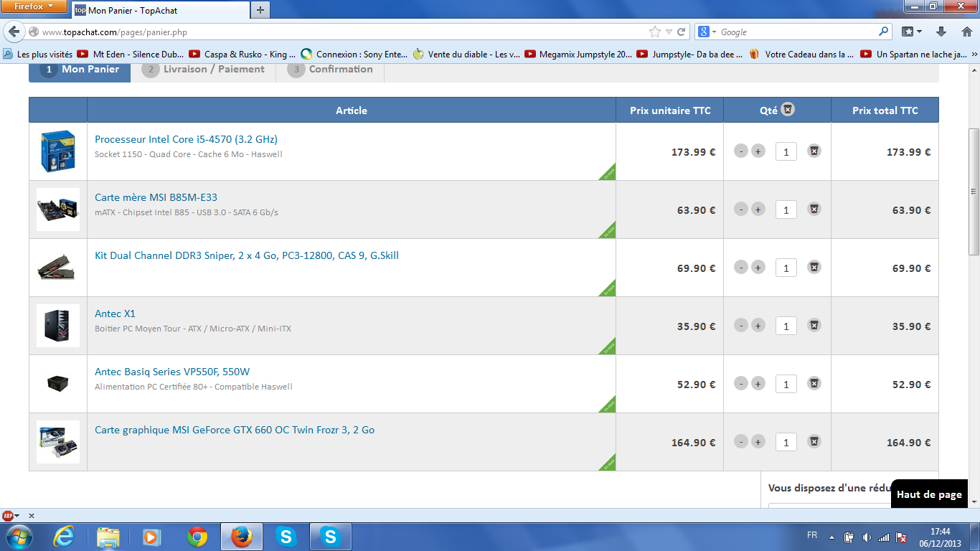Open the Firefox downloads panel

[x=942, y=32]
